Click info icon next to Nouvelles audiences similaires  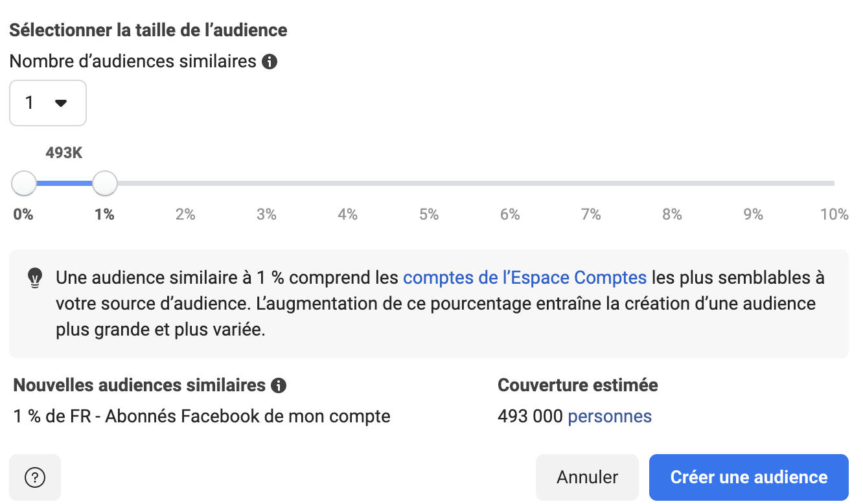click(279, 385)
